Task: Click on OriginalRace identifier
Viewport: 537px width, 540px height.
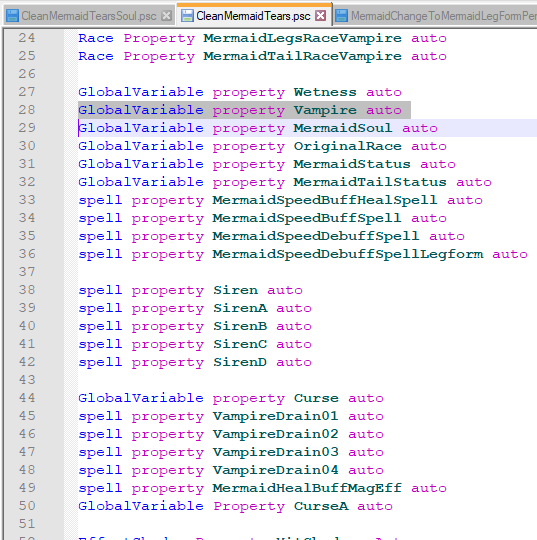Action: [x=348, y=146]
